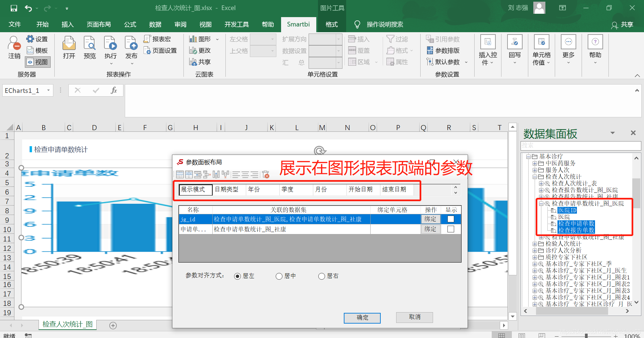Switch to the 数据 ribbon tab
The width and height of the screenshot is (644, 338).
click(155, 24)
